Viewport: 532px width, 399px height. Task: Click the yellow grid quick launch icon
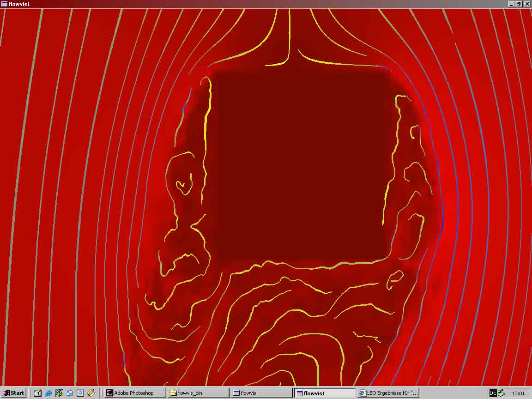click(59, 393)
